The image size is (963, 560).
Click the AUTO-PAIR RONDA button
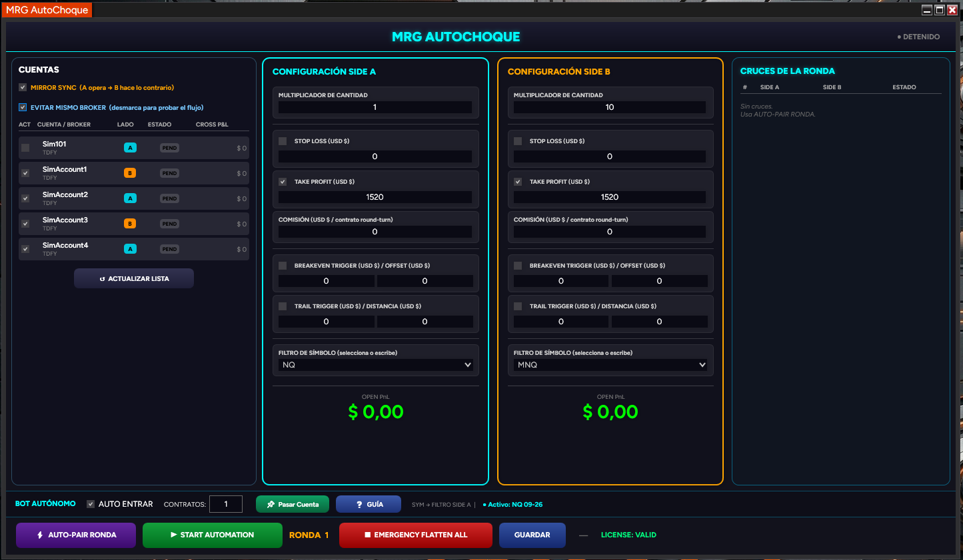pyautogui.click(x=76, y=535)
